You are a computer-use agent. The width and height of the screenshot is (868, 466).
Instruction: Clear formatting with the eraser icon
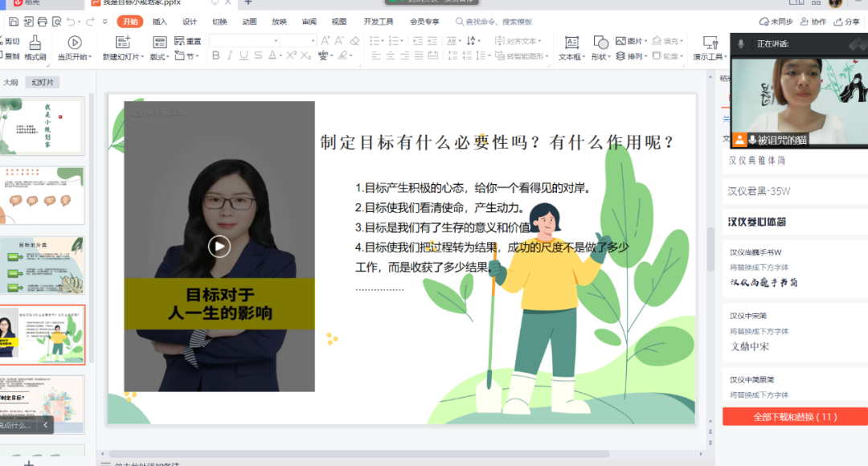354,40
